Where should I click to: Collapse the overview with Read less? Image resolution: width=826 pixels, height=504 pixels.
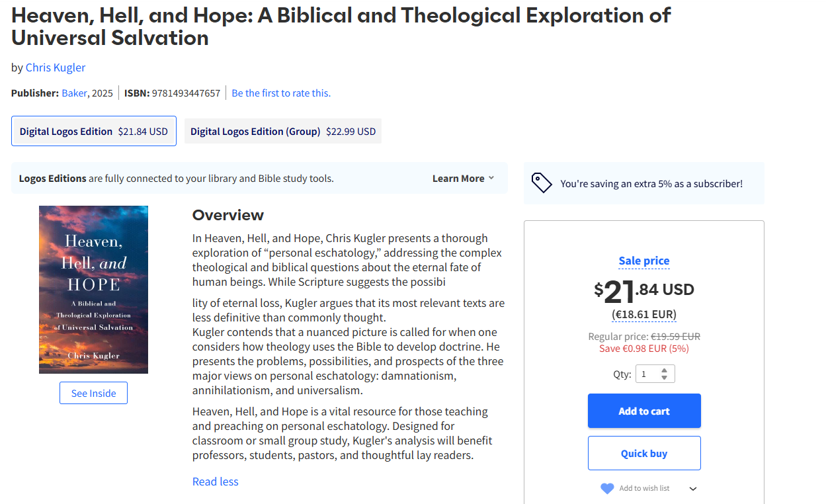click(x=215, y=482)
